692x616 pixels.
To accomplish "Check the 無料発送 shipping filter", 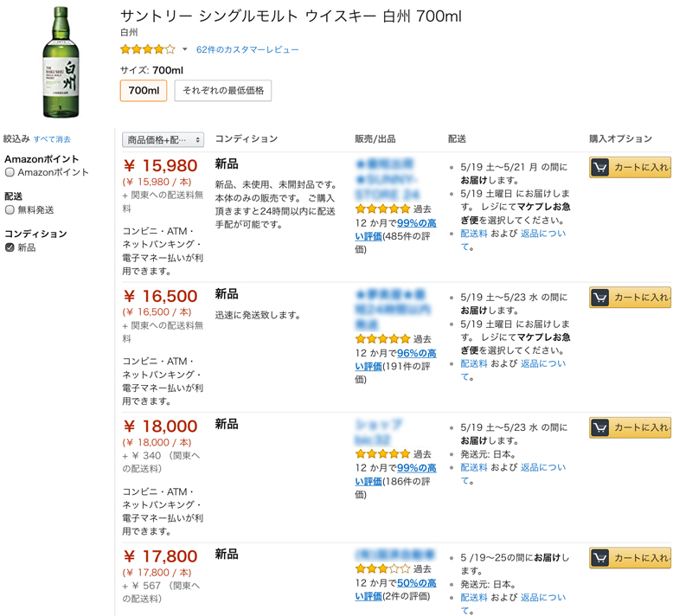I will click(x=10, y=209).
